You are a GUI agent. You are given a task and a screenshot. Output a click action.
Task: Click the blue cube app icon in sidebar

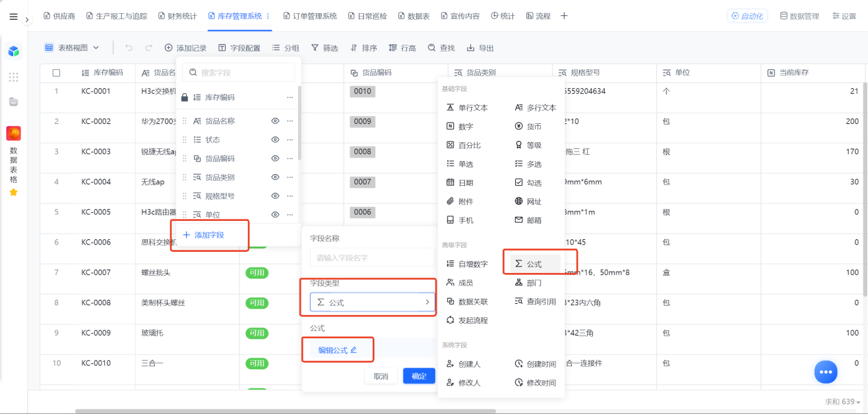(14, 51)
